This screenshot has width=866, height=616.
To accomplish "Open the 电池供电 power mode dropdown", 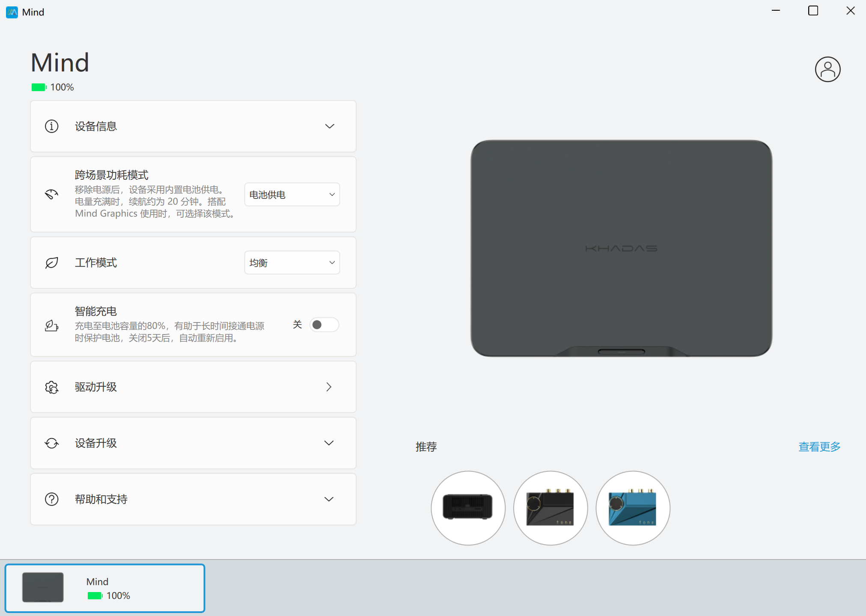I will (292, 195).
